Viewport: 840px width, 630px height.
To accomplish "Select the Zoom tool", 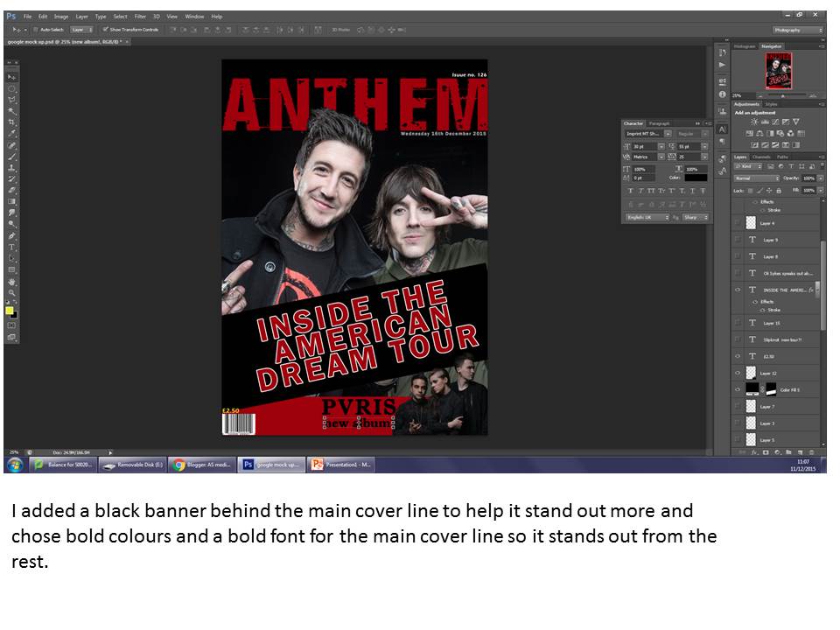I will (11, 292).
